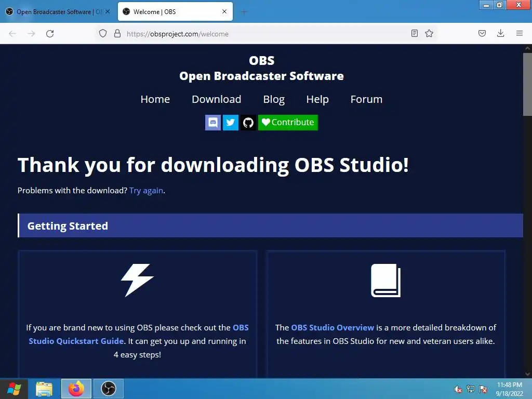Viewport: 532px width, 399px height.
Task: Show site security lock information
Action: pos(117,33)
